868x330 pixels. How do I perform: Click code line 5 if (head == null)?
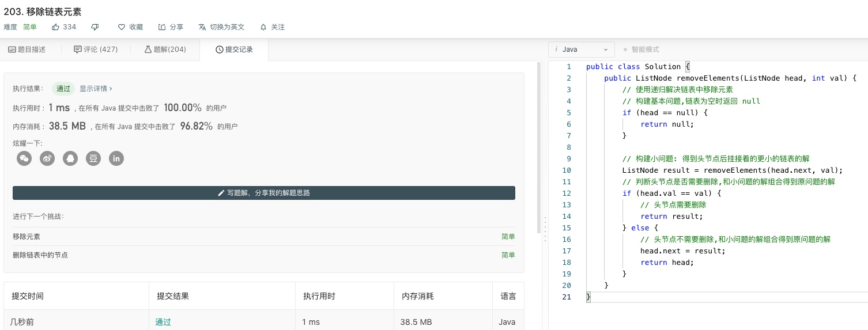(665, 113)
